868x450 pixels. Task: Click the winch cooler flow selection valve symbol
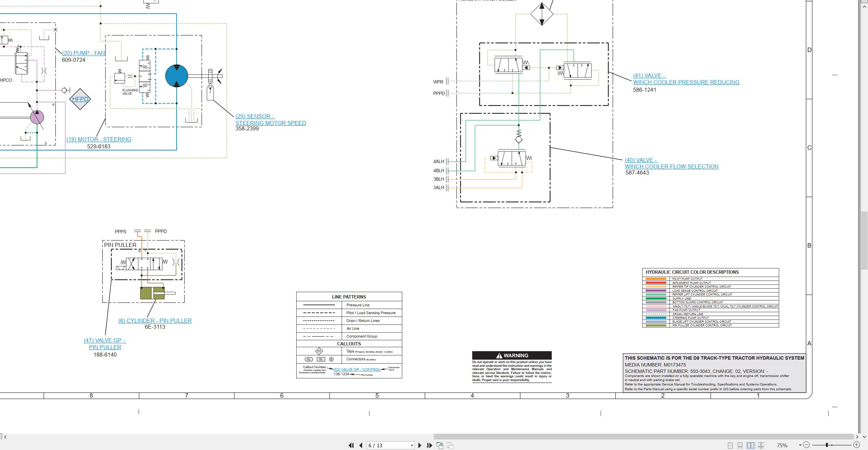(x=512, y=158)
